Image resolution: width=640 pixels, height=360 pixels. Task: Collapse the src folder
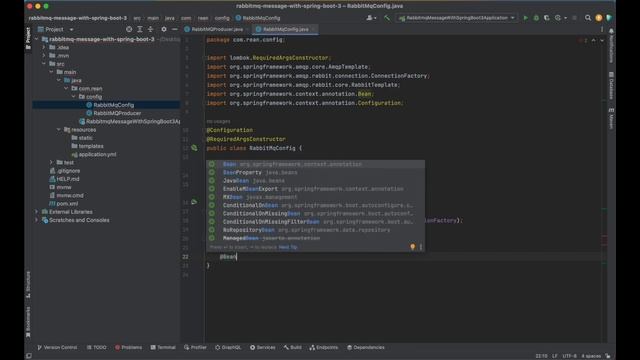tap(44, 64)
